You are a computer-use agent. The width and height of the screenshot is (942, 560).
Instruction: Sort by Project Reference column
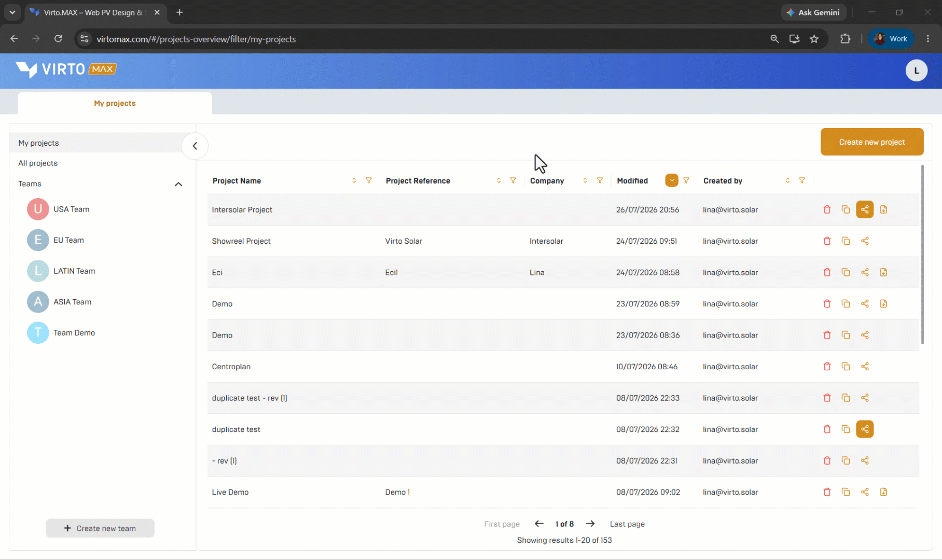(x=498, y=180)
